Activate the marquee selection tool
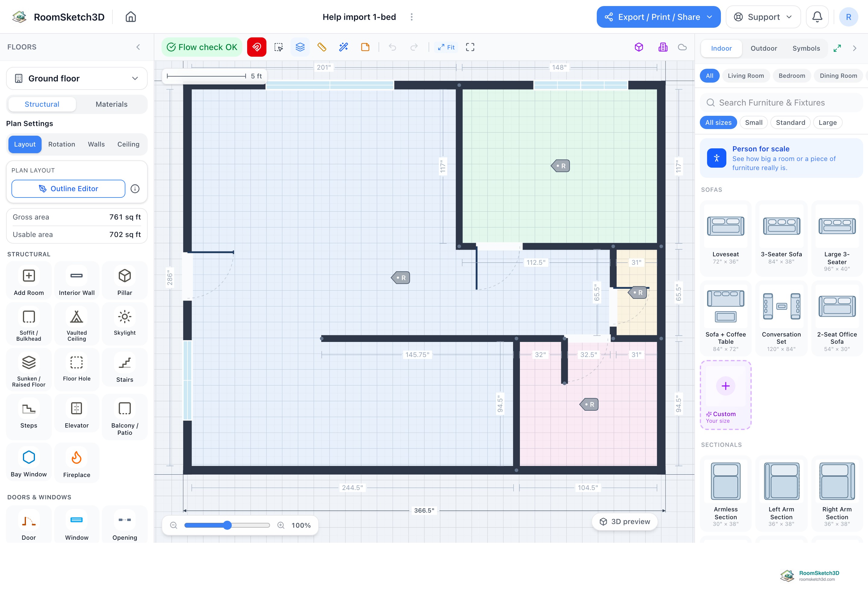 (x=278, y=47)
